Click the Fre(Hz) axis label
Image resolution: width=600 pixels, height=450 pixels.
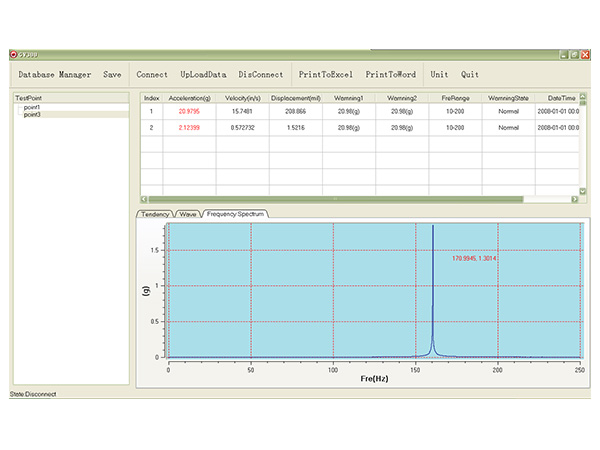click(x=374, y=378)
